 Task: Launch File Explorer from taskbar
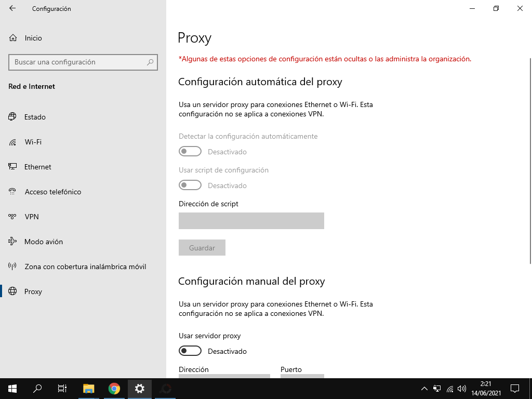point(89,389)
